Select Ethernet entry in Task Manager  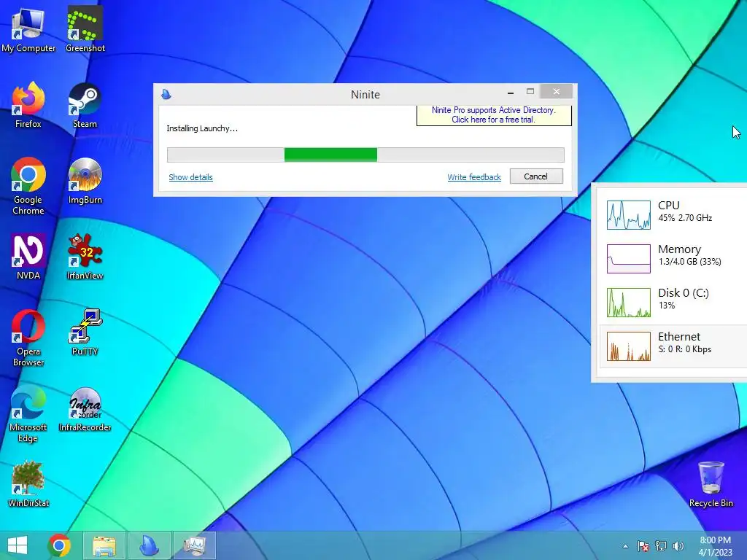(x=673, y=346)
